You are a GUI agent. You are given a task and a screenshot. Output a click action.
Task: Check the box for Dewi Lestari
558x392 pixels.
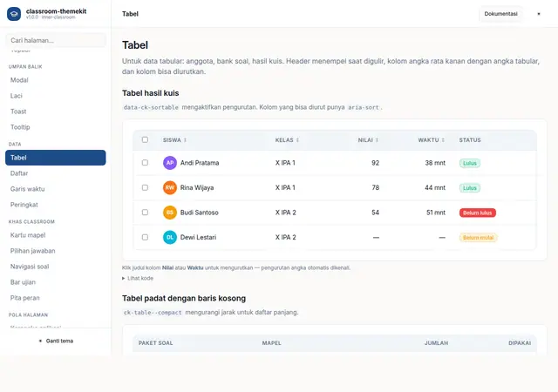point(145,237)
